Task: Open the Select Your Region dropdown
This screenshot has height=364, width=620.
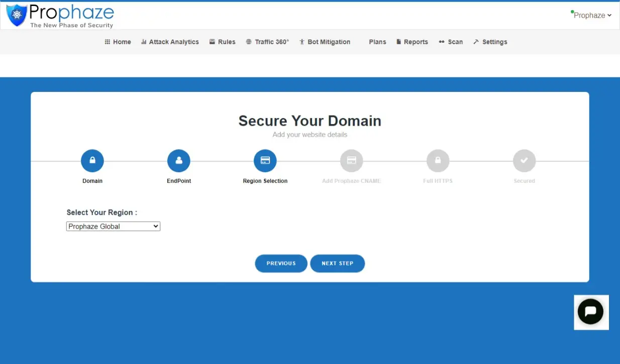Action: pyautogui.click(x=113, y=226)
